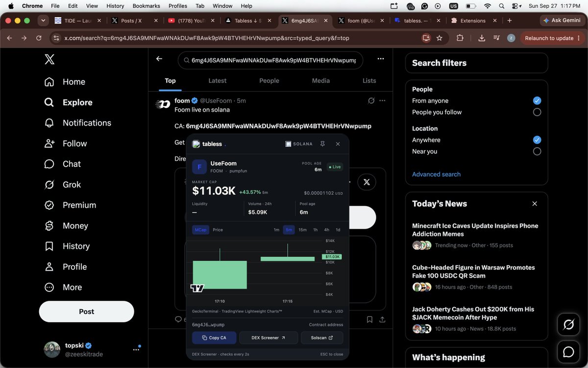Select Near you location option
588x368 pixels.
[537, 151]
